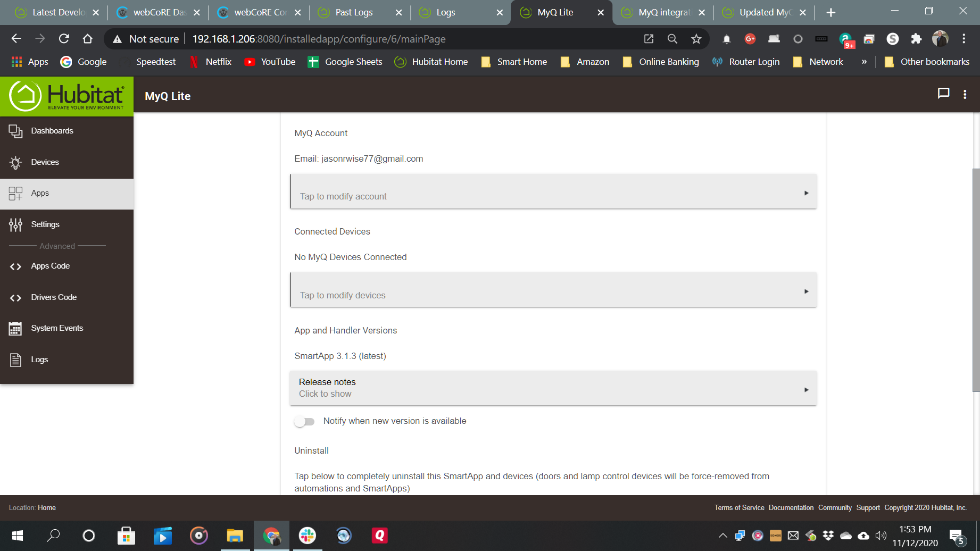Switch to the MyQ integration tab

663,13
